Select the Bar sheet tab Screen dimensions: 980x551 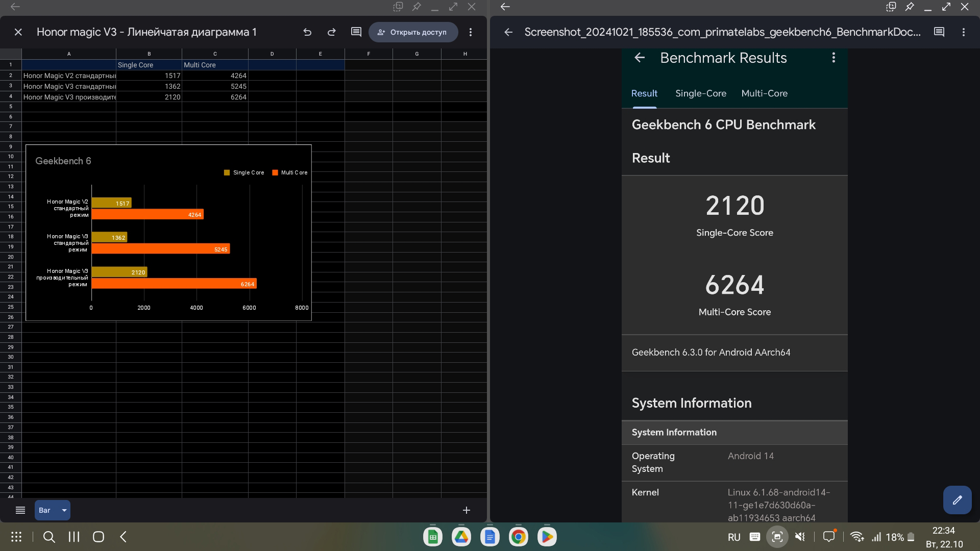(45, 510)
